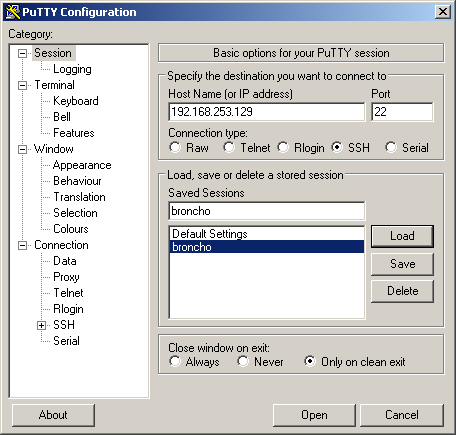Collapse the Terminal tree node
The width and height of the screenshot is (456, 435).
tap(22, 85)
